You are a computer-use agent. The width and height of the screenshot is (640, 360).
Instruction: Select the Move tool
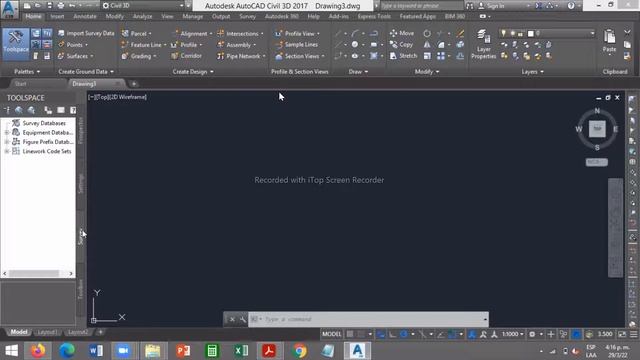click(x=402, y=33)
